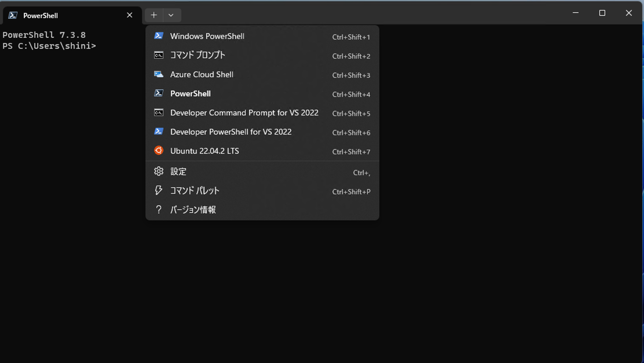Click the Ctrl+Shift+5 shortcut label
This screenshot has width=644, height=363.
(351, 114)
